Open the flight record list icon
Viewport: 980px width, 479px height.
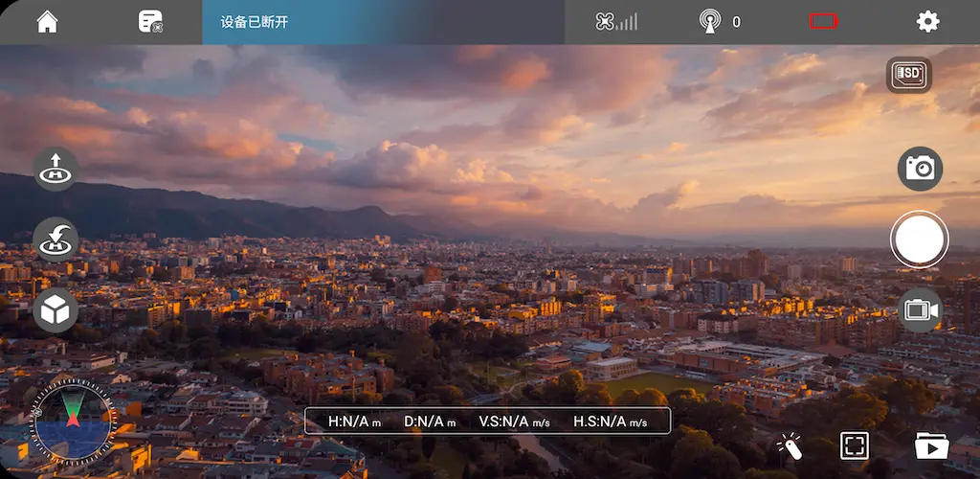150,22
